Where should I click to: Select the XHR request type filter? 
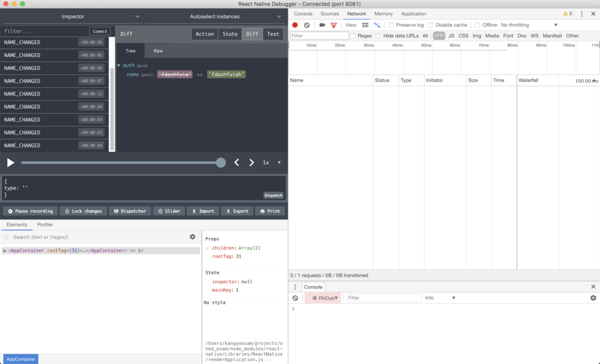pyautogui.click(x=439, y=36)
